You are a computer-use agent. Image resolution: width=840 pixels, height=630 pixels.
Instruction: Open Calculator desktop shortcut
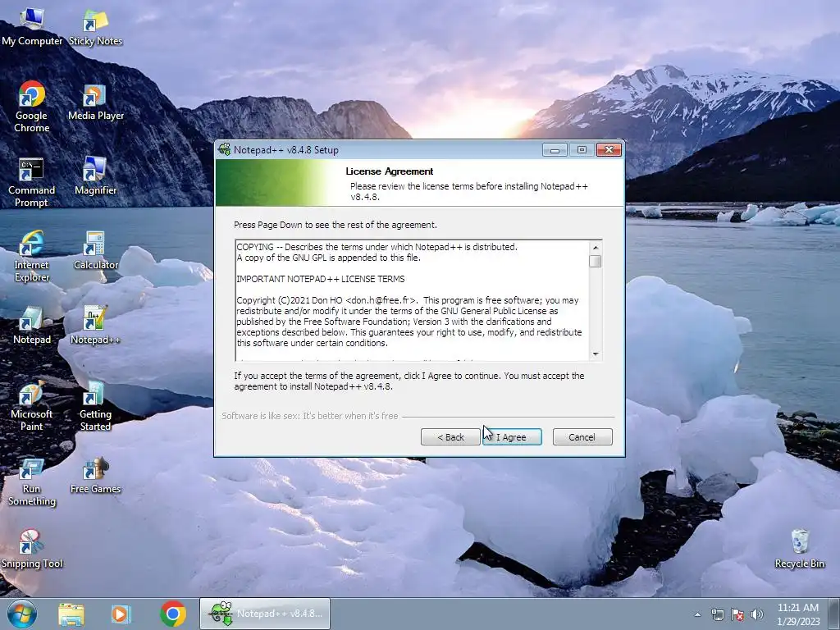(95, 251)
